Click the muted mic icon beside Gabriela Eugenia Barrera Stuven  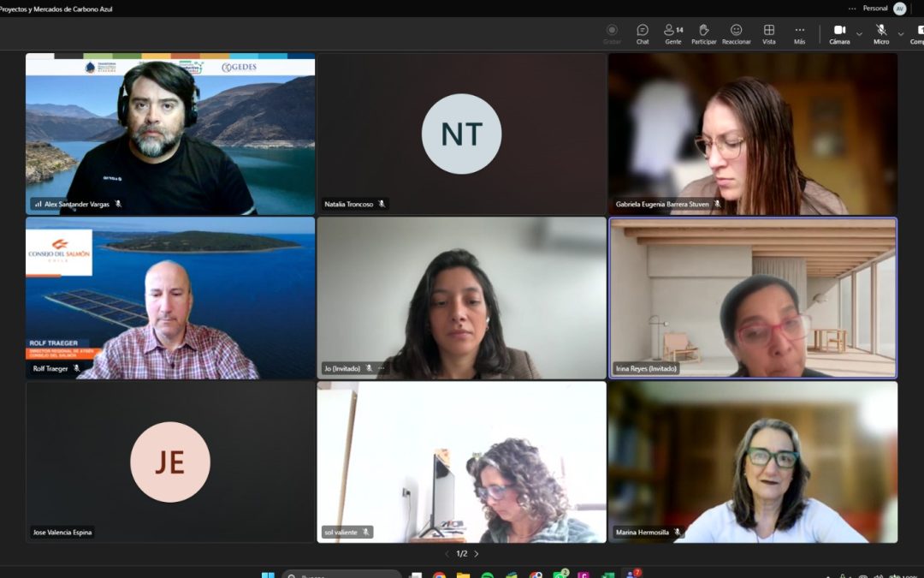(717, 204)
